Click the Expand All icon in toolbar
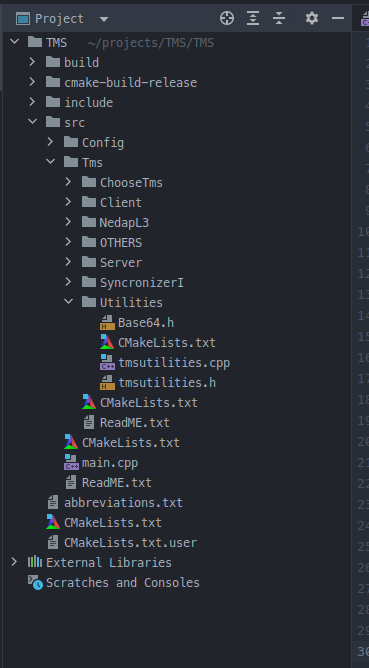The width and height of the screenshot is (369, 668). [253, 18]
